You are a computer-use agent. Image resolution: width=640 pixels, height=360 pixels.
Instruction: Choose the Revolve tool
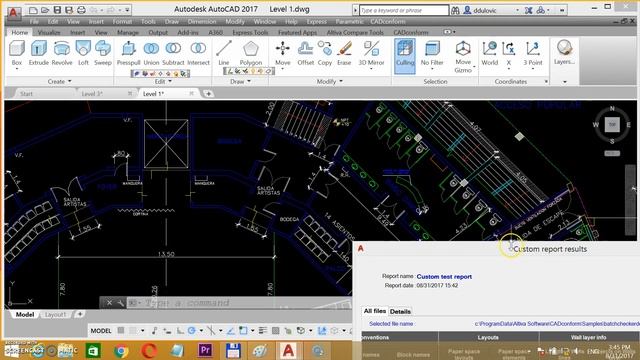(x=62, y=53)
